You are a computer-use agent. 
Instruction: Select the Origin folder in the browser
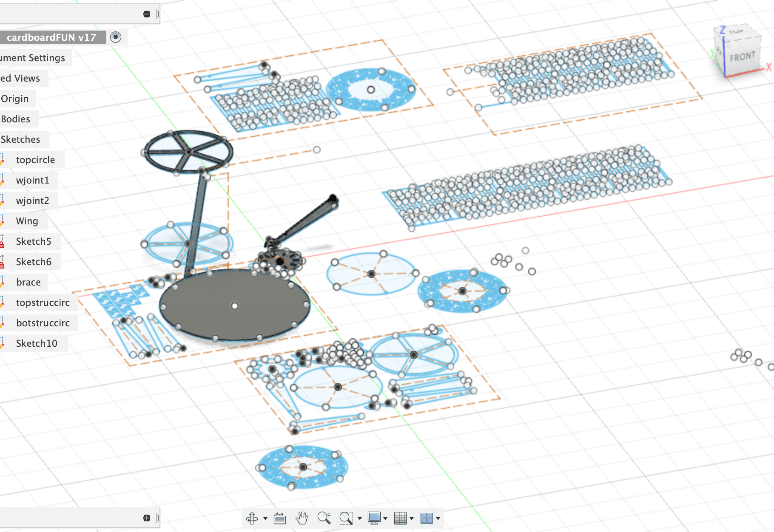pos(15,99)
